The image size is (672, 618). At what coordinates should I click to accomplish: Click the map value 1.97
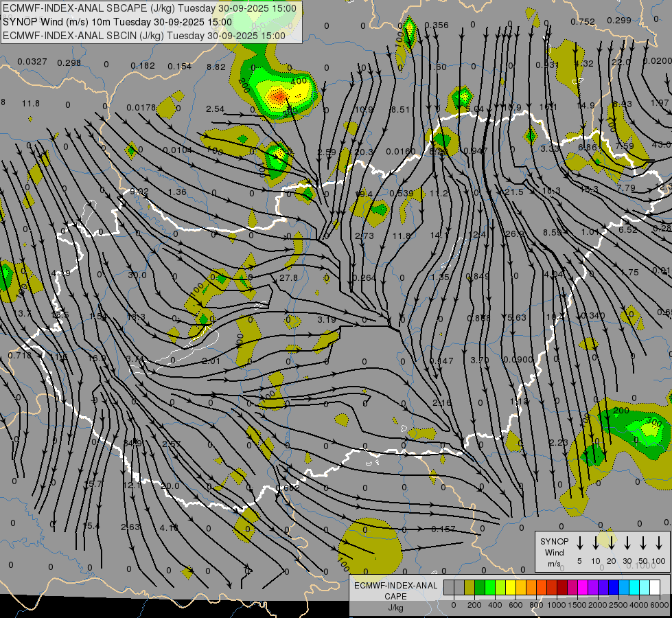pyautogui.click(x=660, y=103)
